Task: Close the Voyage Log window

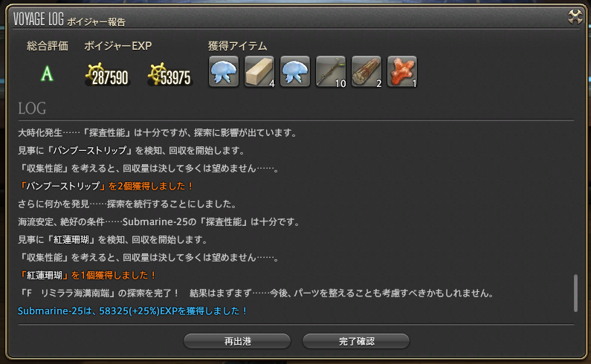Action: coord(575,16)
